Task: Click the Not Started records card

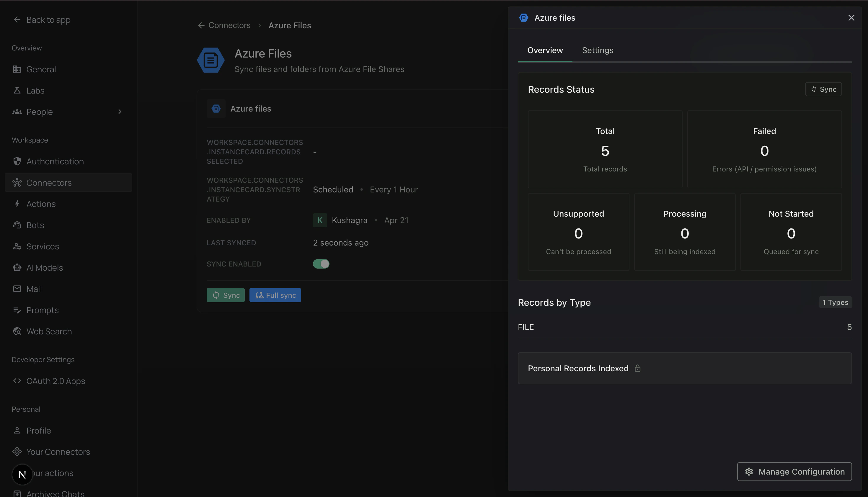Action: (791, 232)
